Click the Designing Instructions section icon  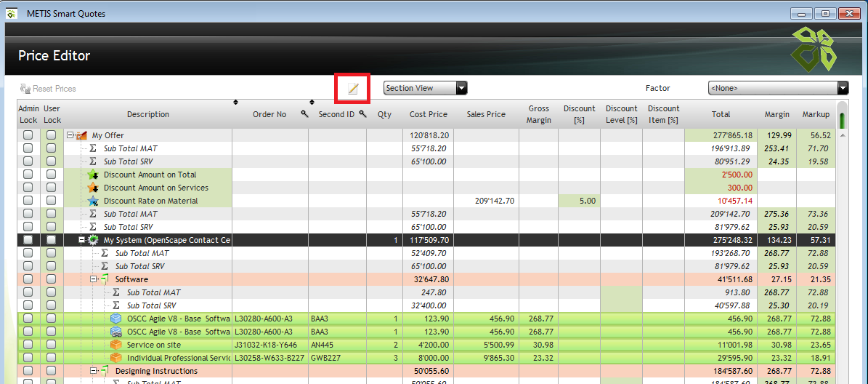[x=105, y=371]
